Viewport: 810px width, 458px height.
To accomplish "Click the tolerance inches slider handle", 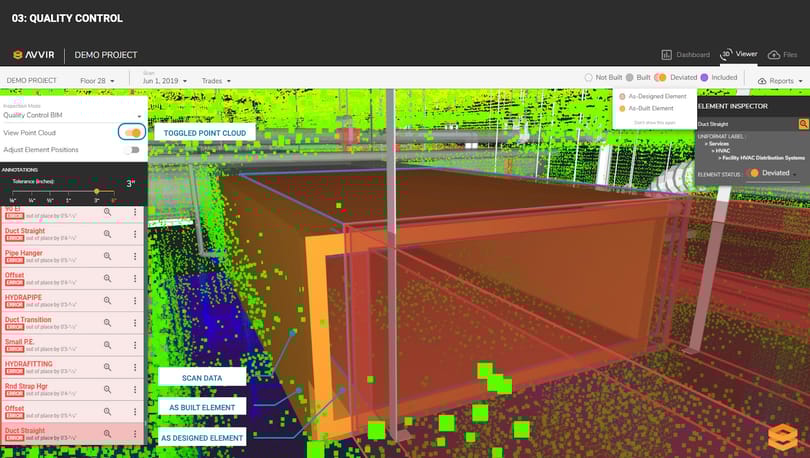I will pyautogui.click(x=97, y=192).
